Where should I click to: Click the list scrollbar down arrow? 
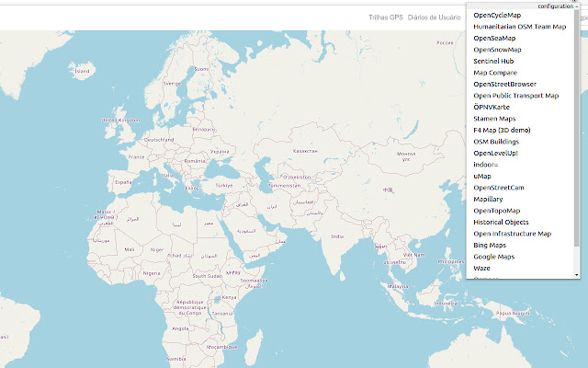click(576, 274)
